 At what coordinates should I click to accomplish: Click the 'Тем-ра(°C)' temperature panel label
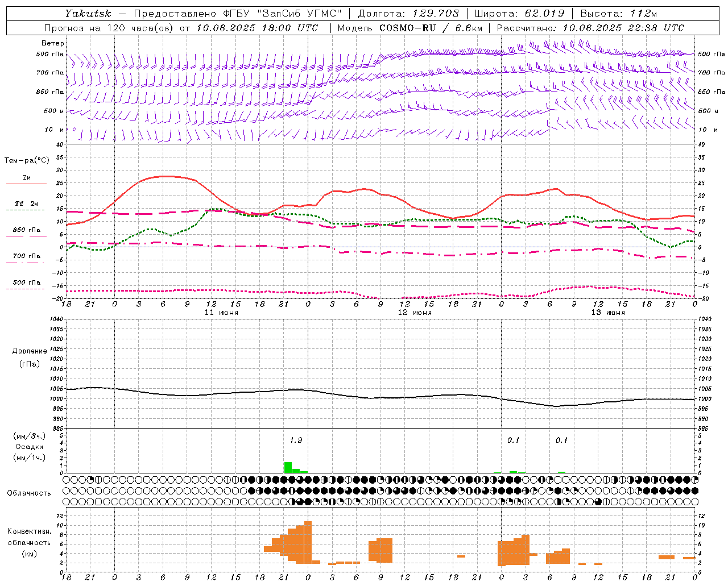click(x=27, y=160)
